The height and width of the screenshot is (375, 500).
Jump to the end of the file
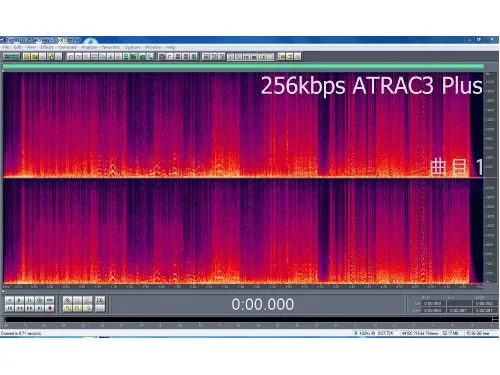39,308
